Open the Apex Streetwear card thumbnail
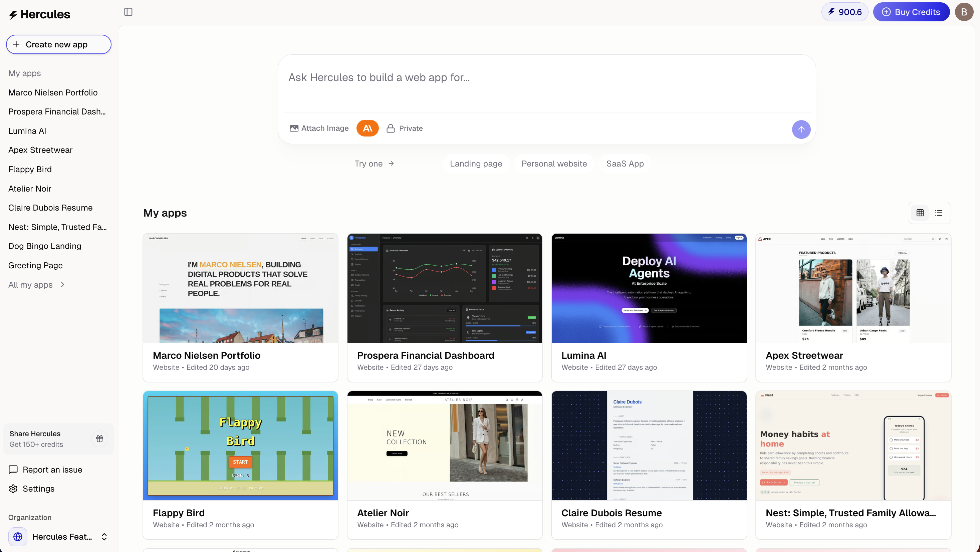 coord(853,288)
